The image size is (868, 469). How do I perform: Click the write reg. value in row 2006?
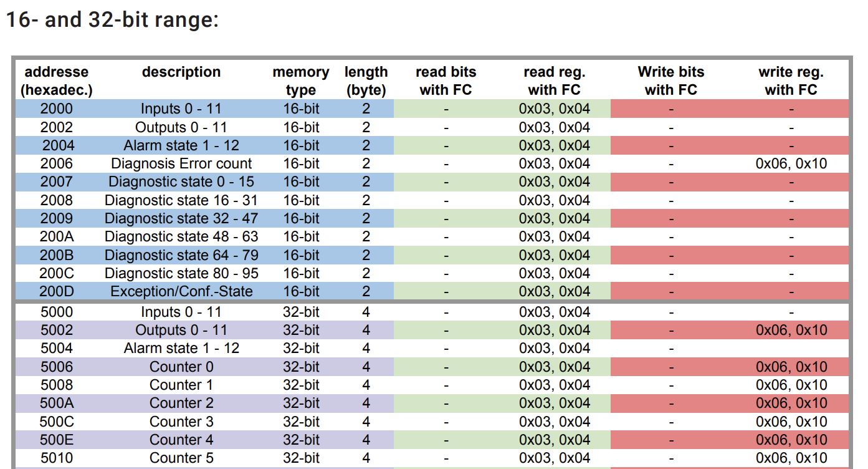pyautogui.click(x=791, y=164)
